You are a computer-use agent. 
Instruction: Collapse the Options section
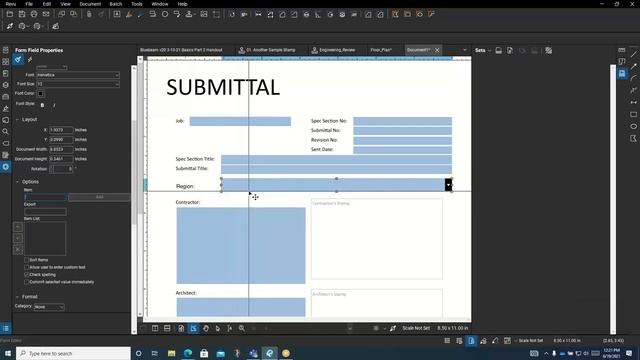(17, 182)
